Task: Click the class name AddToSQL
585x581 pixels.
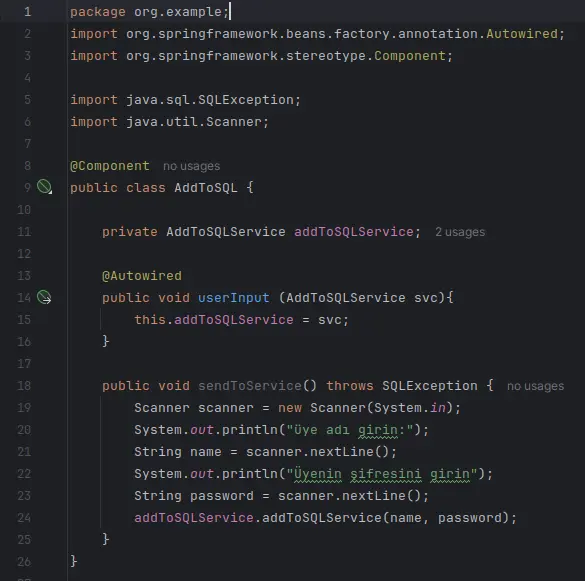Action: tap(206, 188)
